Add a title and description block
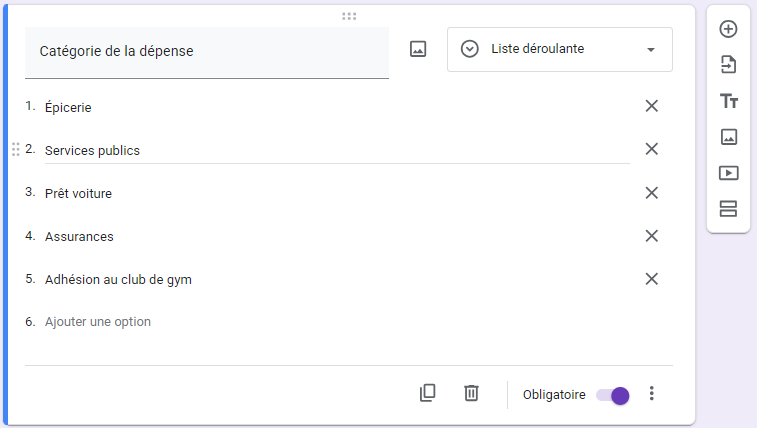The height and width of the screenshot is (428, 757). point(728,101)
